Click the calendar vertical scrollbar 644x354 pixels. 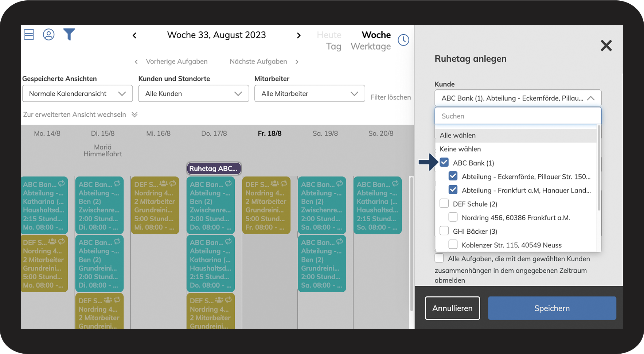point(411,244)
